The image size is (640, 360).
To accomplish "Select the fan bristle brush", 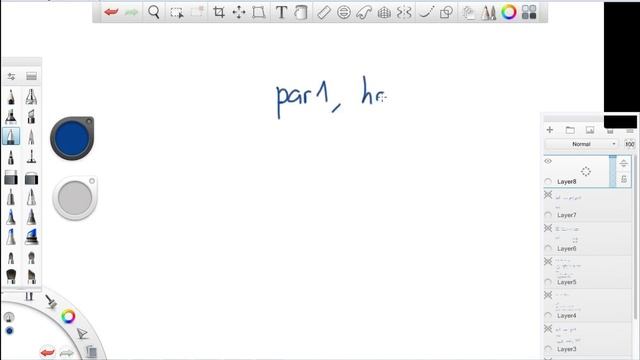I will pyautogui.click(x=11, y=276).
